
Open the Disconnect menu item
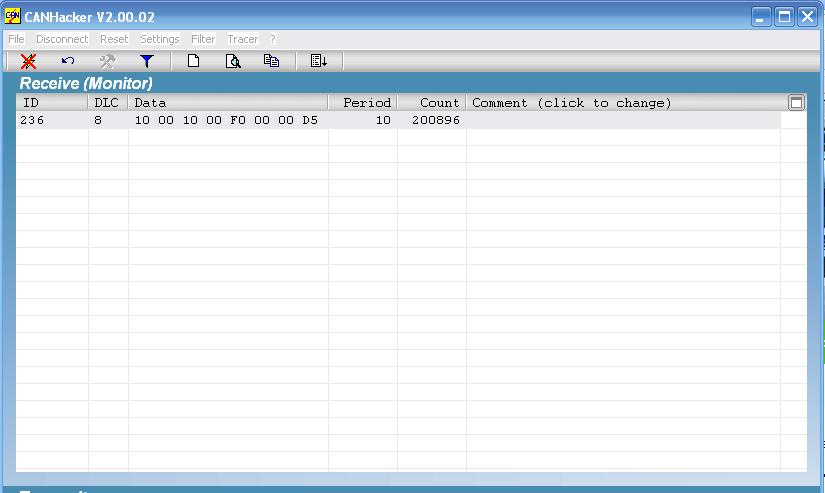[x=62, y=39]
